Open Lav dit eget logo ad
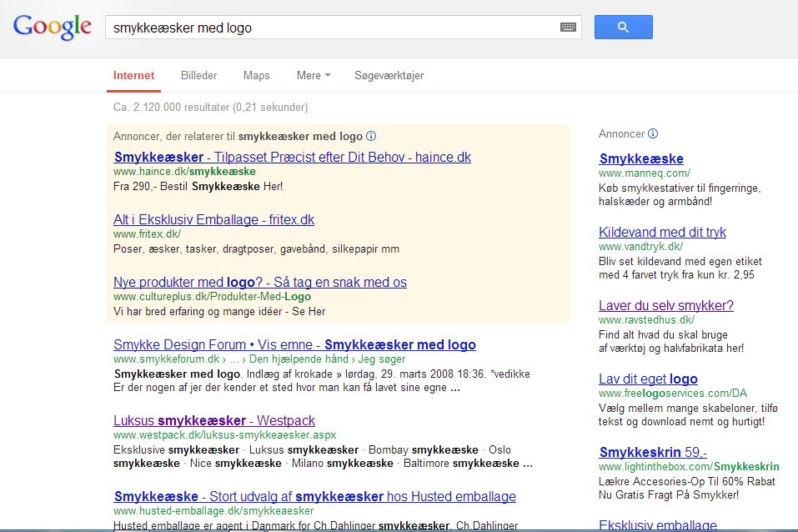The width and height of the screenshot is (798, 532). click(x=648, y=379)
